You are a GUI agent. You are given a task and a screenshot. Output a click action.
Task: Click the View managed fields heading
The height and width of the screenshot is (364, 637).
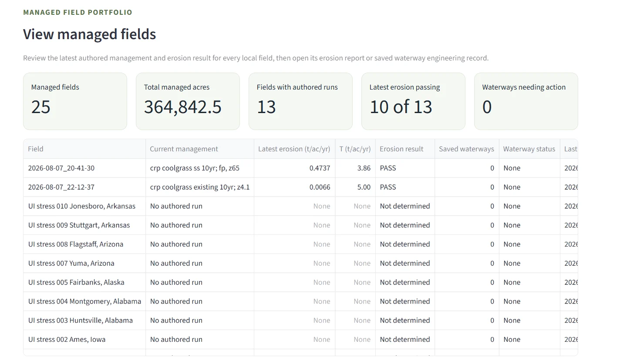coord(89,34)
